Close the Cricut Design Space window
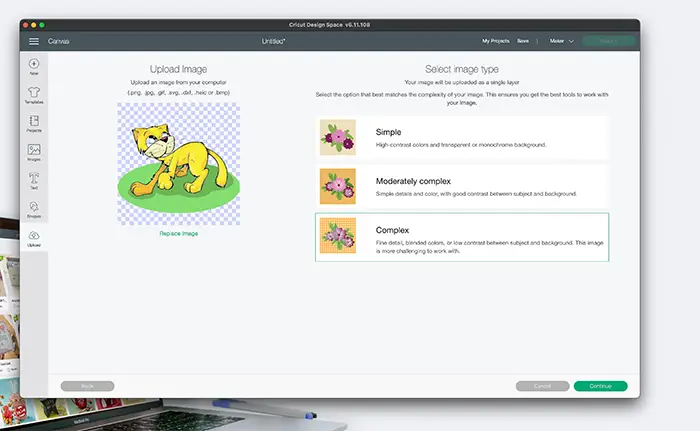This screenshot has width=700, height=431. (x=25, y=25)
